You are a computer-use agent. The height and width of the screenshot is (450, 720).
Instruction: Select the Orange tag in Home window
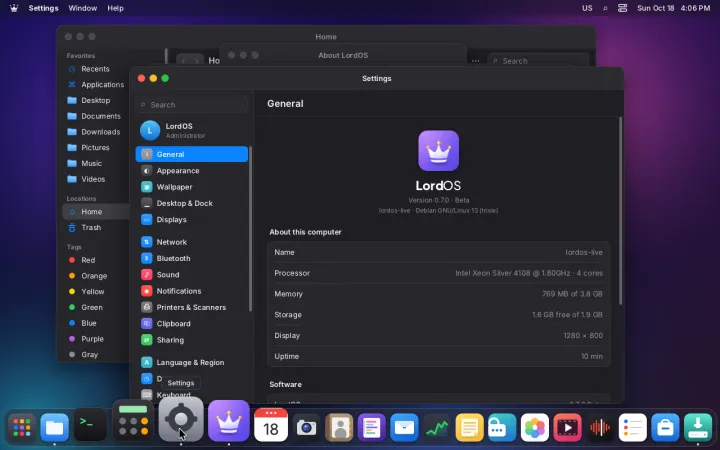click(x=95, y=276)
